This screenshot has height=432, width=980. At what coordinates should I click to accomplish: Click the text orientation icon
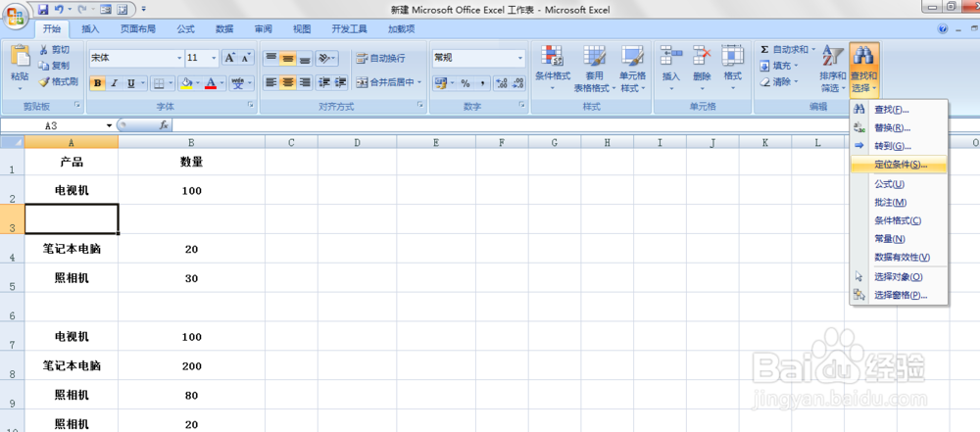pyautogui.click(x=323, y=58)
